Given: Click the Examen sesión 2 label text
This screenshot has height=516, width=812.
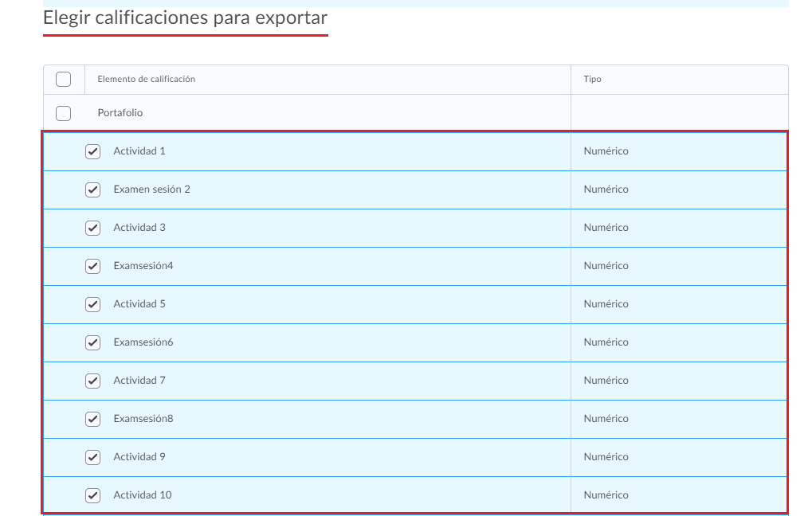Looking at the screenshot, I should coord(151,190).
